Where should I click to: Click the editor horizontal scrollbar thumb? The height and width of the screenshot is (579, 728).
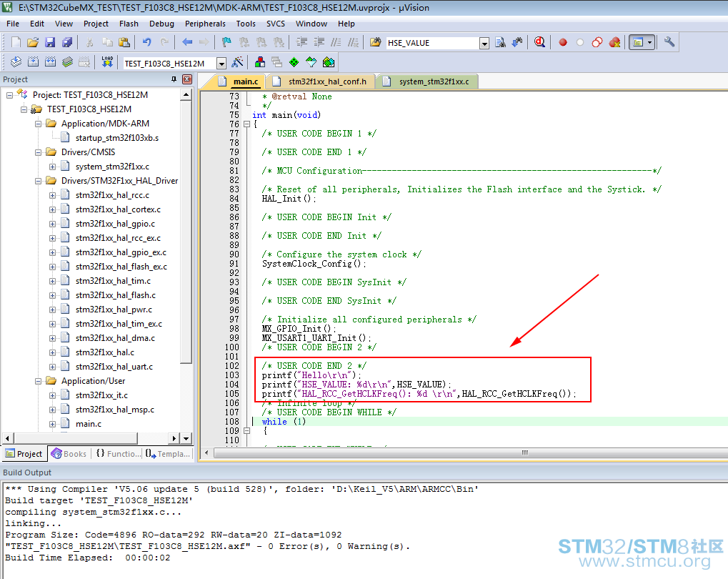point(524,452)
